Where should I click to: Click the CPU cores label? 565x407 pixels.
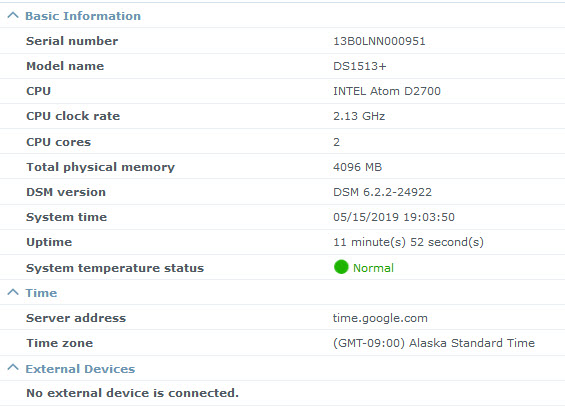pyautogui.click(x=58, y=142)
